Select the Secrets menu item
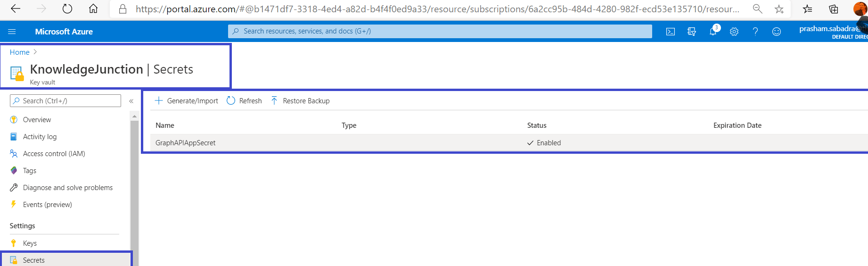868x266 pixels. 66,260
